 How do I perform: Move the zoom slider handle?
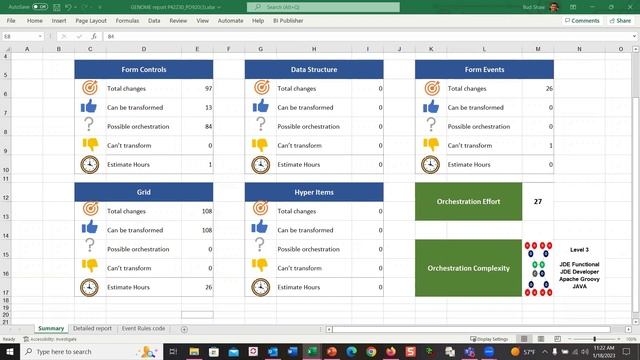pos(594,339)
